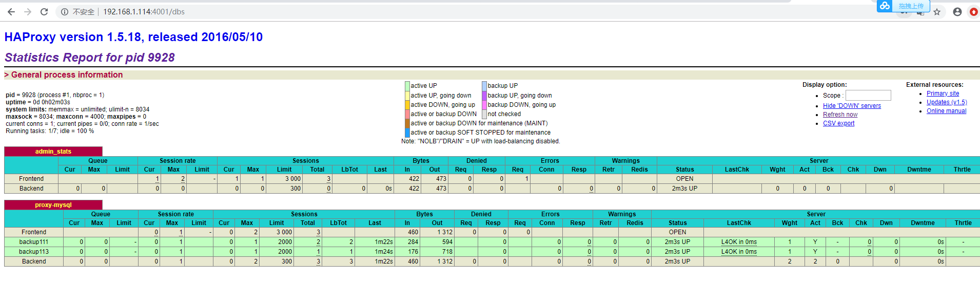
Task: Click the proxy-mysql proxy title
Action: coord(53,205)
